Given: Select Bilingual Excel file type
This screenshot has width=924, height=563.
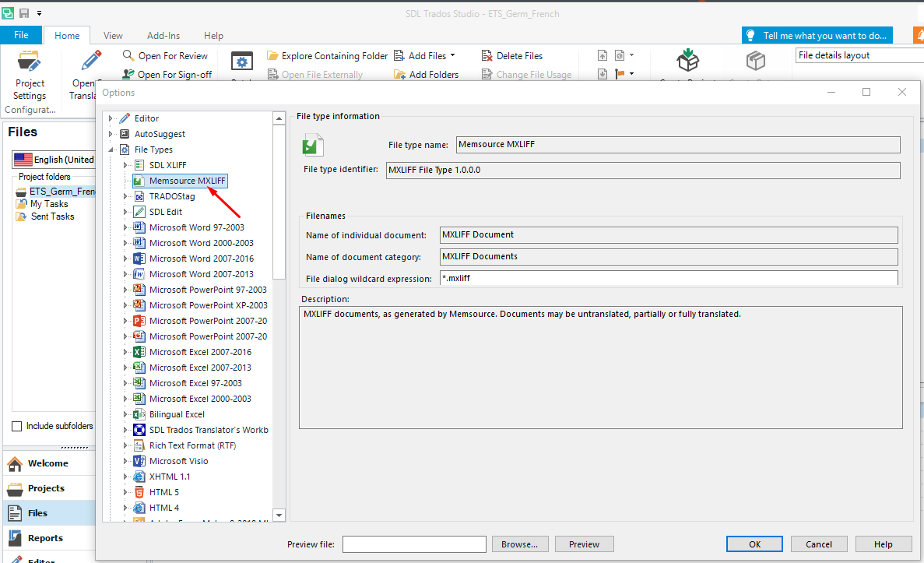Looking at the screenshot, I should pyautogui.click(x=177, y=414).
